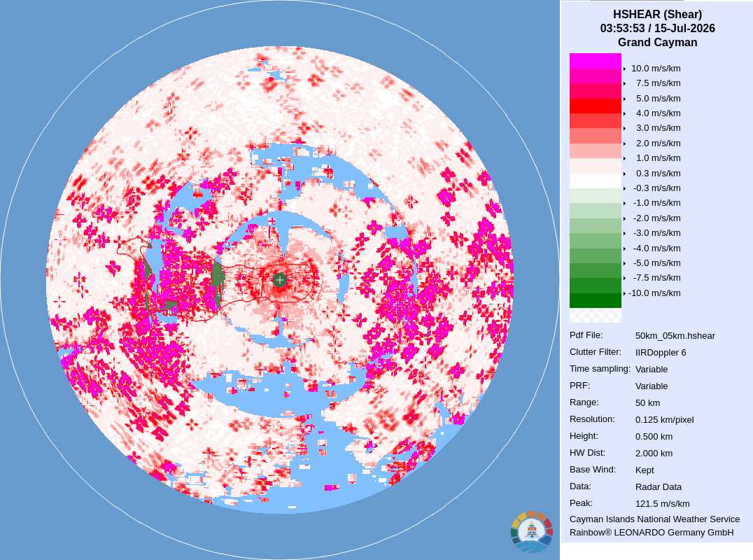Screen dimensions: 753x560
Task: Click the Cayman Islands Weather Service logo
Action: 532,532
